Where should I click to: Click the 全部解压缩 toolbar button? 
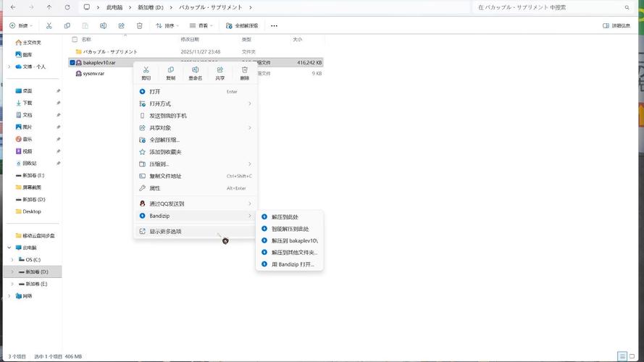[245, 25]
